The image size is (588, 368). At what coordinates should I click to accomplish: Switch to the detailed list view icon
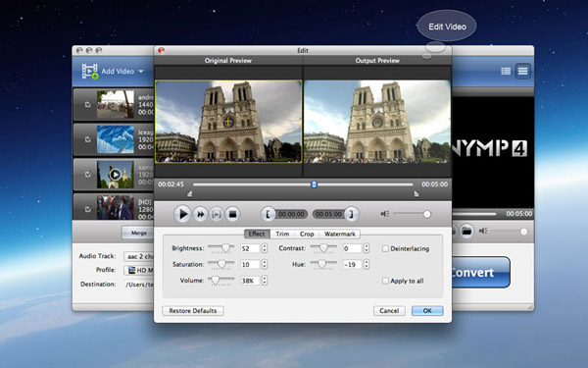[x=506, y=71]
